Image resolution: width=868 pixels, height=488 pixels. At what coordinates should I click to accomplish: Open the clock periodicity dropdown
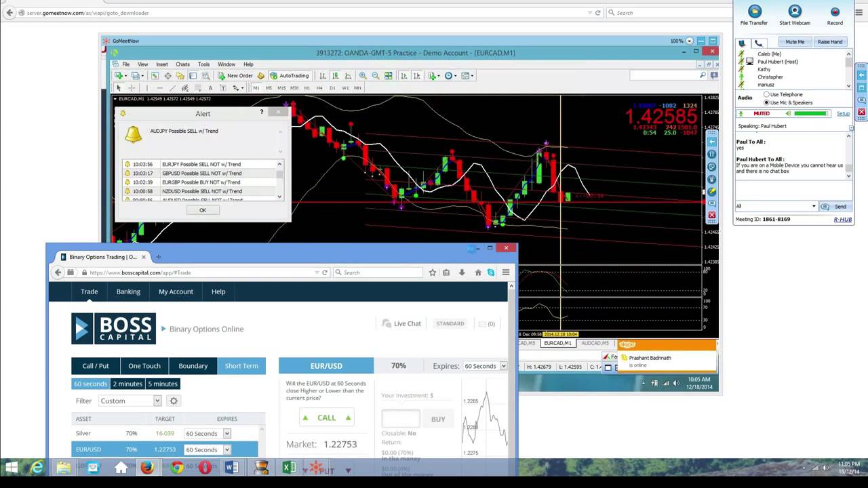pyautogui.click(x=450, y=76)
